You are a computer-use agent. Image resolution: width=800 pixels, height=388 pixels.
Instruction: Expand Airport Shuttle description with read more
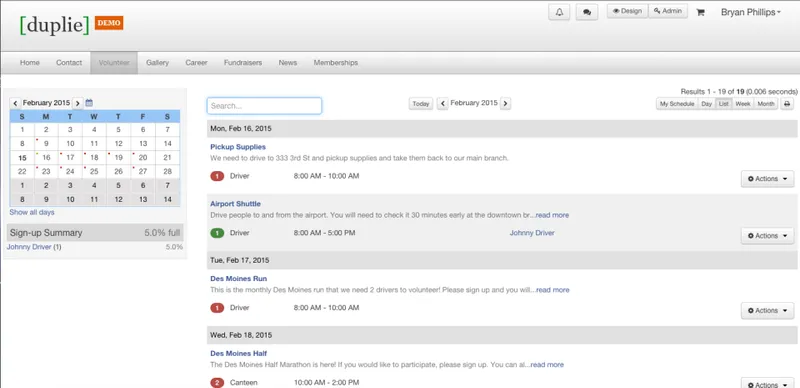coord(552,215)
